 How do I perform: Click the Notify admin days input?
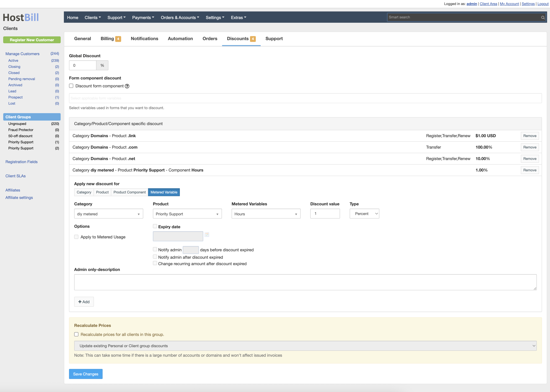[191, 250]
